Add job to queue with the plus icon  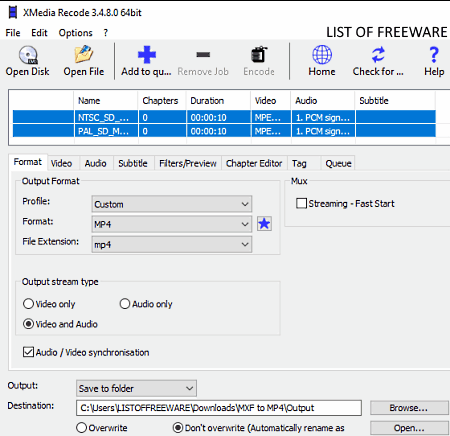coord(147,55)
